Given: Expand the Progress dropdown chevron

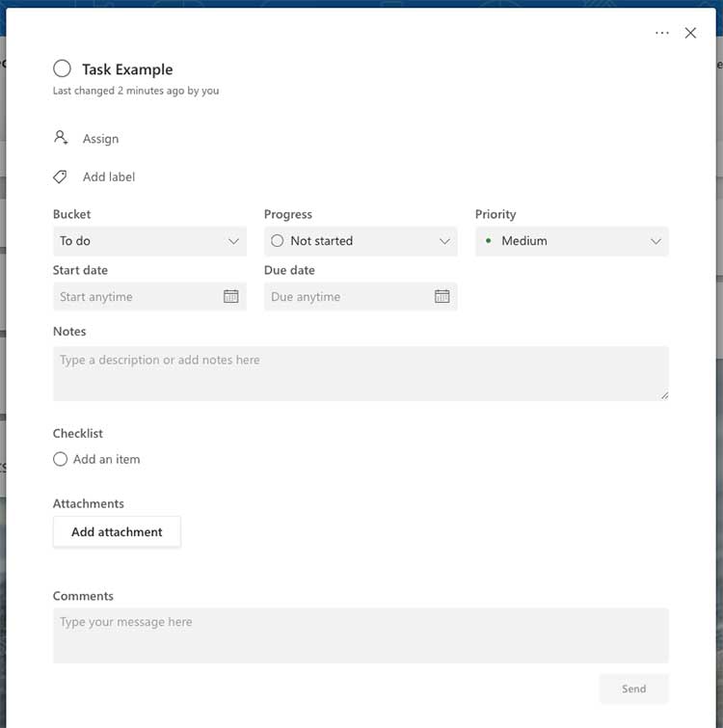Looking at the screenshot, I should pyautogui.click(x=444, y=241).
